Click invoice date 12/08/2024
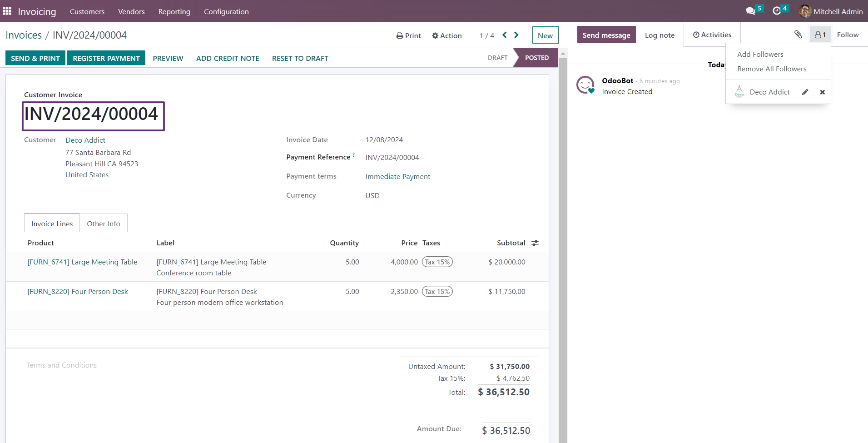This screenshot has width=868, height=443. (x=384, y=139)
